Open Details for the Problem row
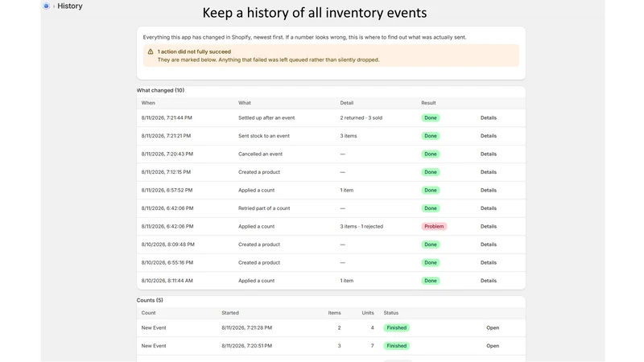644x362 pixels. click(489, 226)
